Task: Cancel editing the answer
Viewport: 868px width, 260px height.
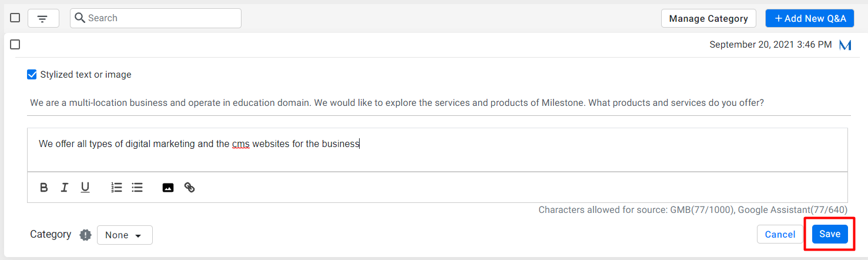Action: tap(780, 234)
